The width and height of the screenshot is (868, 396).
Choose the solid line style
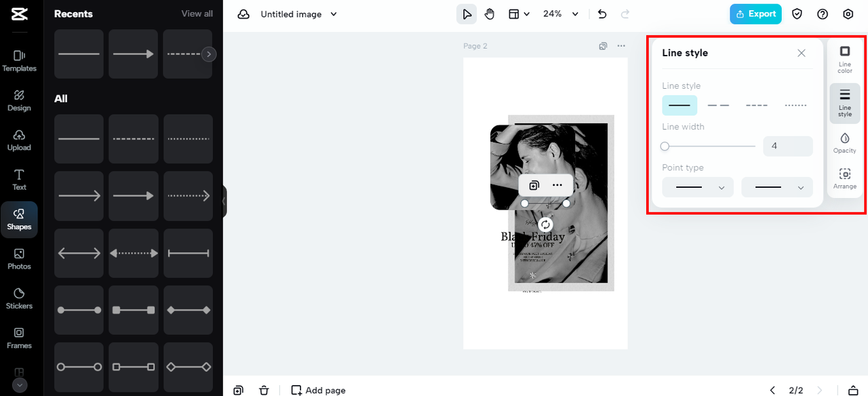point(679,105)
